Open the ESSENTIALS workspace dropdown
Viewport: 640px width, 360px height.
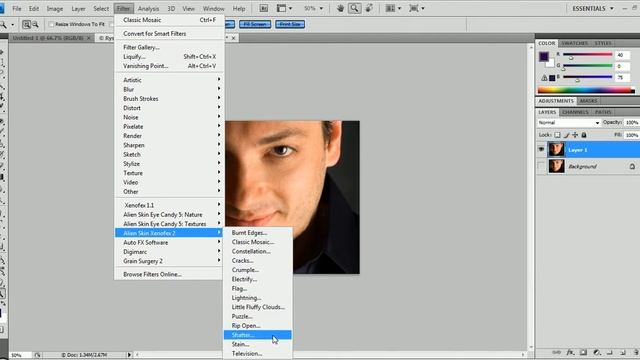pyautogui.click(x=593, y=8)
